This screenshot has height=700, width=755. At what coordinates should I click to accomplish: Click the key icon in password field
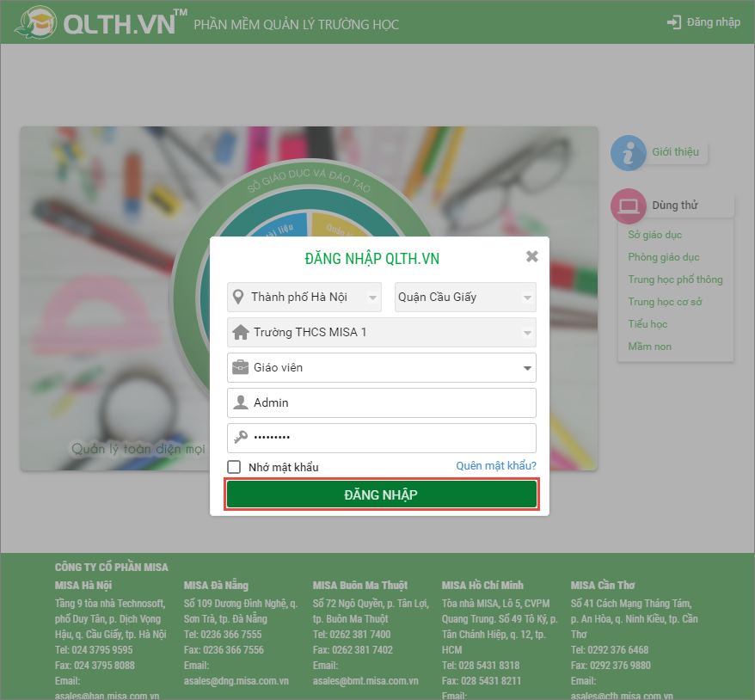[240, 437]
